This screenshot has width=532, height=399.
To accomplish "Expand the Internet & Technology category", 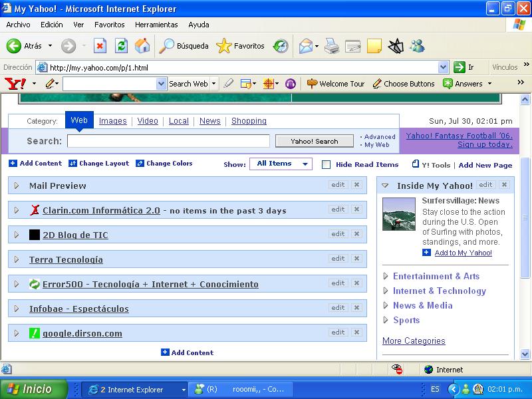I will (x=386, y=291).
